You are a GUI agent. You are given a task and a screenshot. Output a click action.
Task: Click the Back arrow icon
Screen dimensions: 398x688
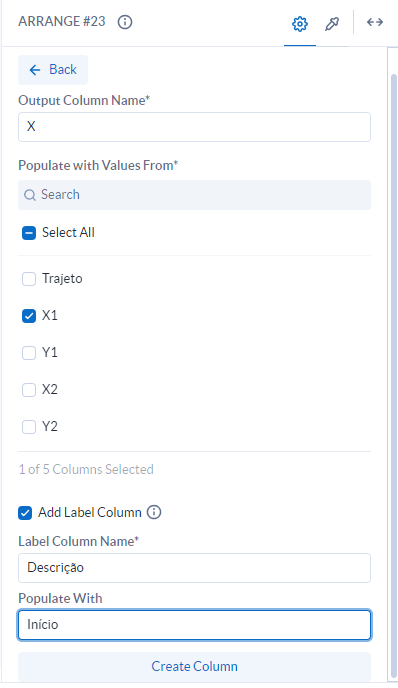[x=35, y=70]
